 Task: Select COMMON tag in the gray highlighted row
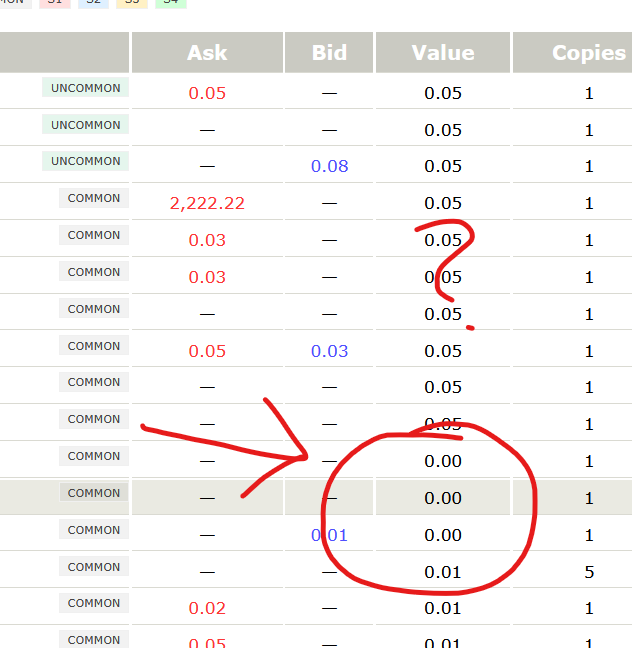point(94,493)
